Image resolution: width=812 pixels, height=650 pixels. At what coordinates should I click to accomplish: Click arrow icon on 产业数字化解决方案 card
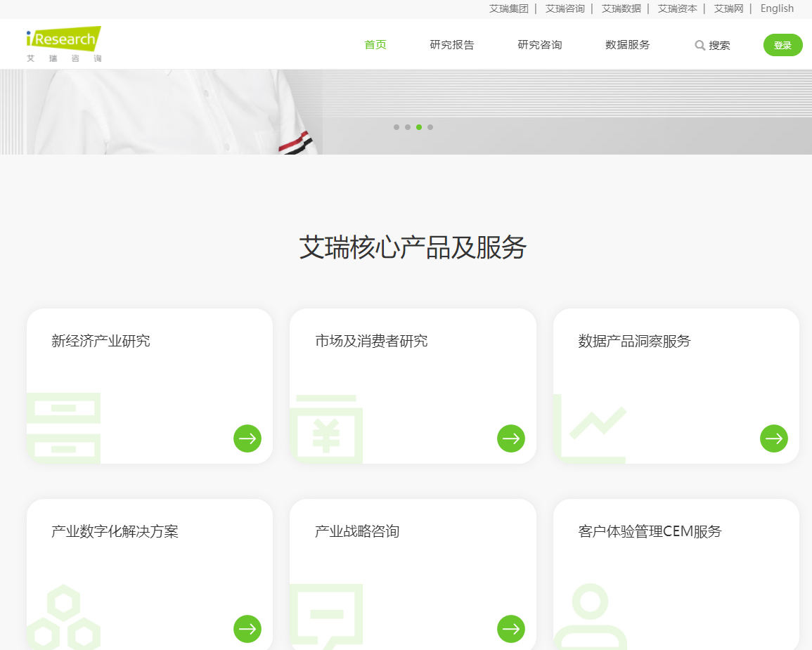pyautogui.click(x=247, y=629)
